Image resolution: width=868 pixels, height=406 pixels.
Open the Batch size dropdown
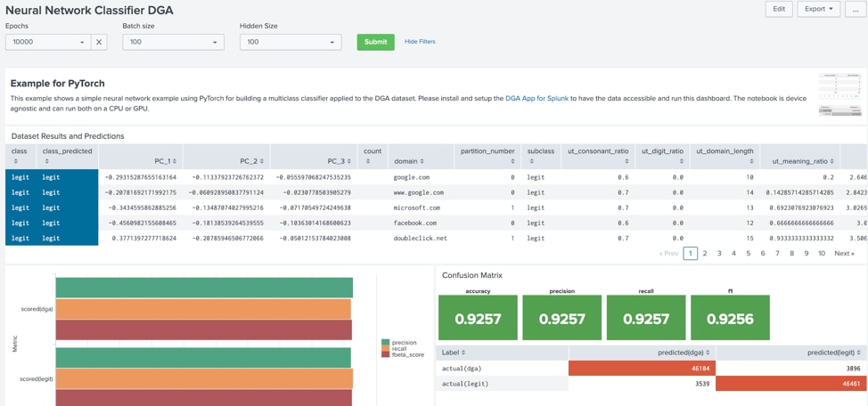point(173,42)
